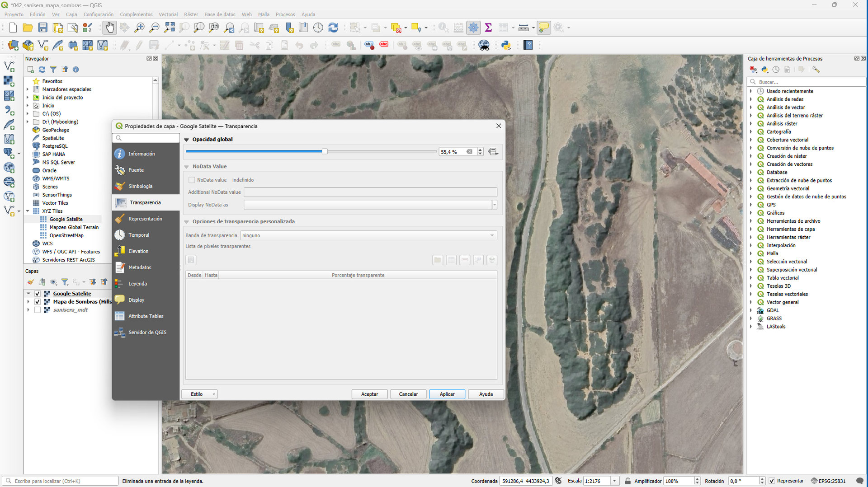Screen dimensions: 868x487
Task: Click the Refresh icon in Navegador panel
Action: tap(42, 70)
